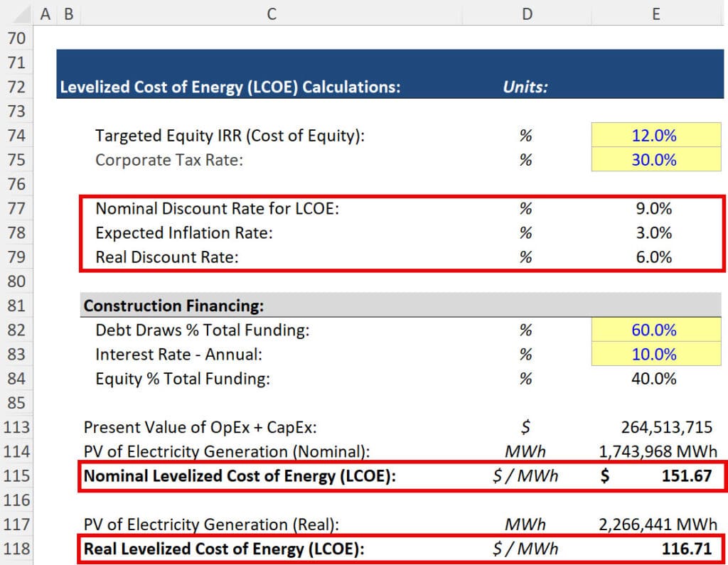Screen dimensions: 728x565
Task: Click the Corporate Tax Rate input cell showing 30.0%
Action: tap(654, 160)
